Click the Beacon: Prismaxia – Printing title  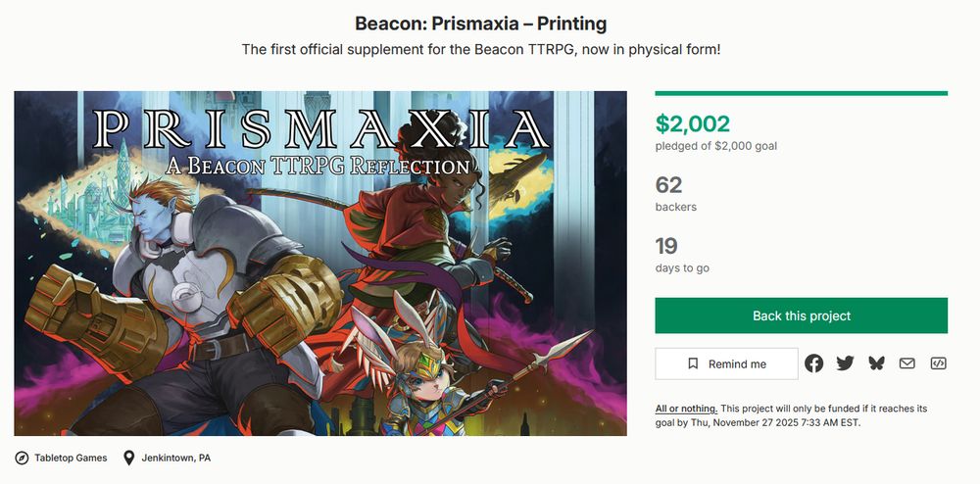pos(481,23)
